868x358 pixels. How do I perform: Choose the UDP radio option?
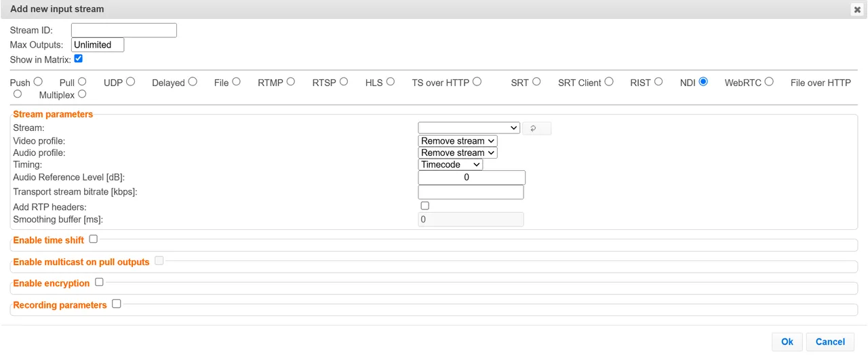click(130, 81)
